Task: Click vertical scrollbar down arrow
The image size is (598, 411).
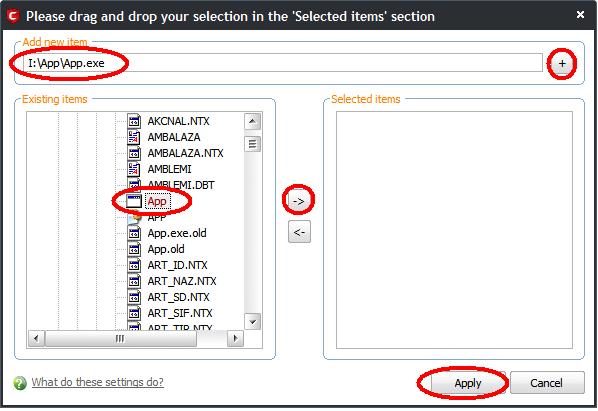Action: [x=252, y=322]
